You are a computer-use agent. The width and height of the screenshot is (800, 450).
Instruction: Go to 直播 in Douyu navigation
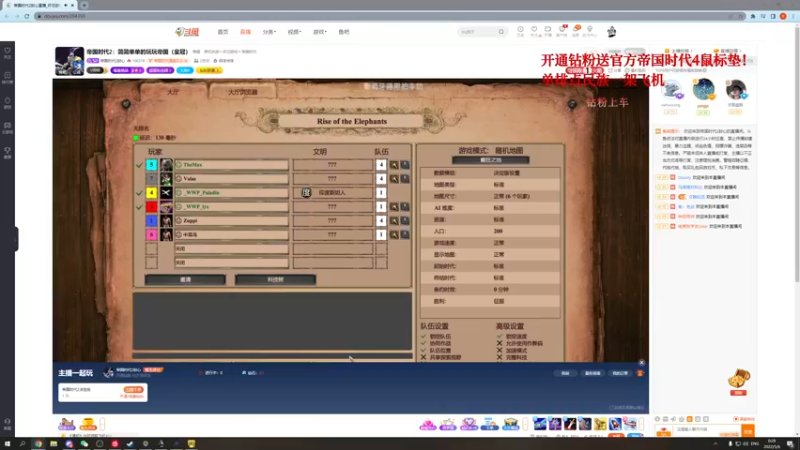tap(245, 32)
